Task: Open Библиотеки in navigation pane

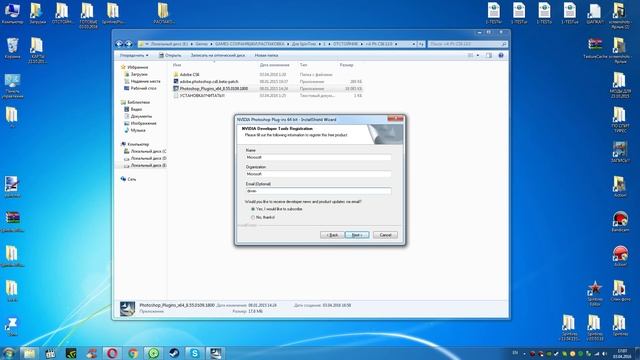Action: 138,102
